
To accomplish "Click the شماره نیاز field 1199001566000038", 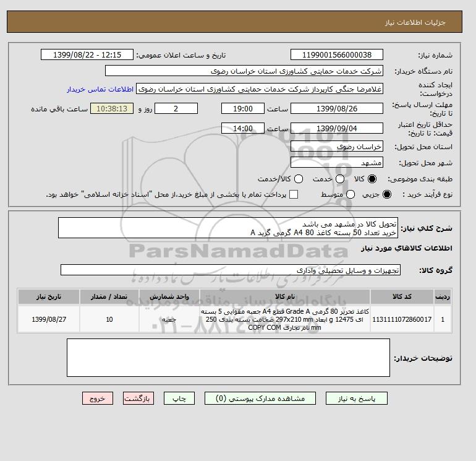I will tap(337, 54).
